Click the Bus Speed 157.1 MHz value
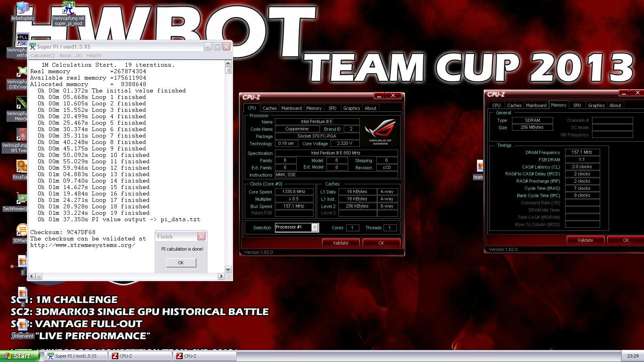644x362 pixels. [x=294, y=206]
